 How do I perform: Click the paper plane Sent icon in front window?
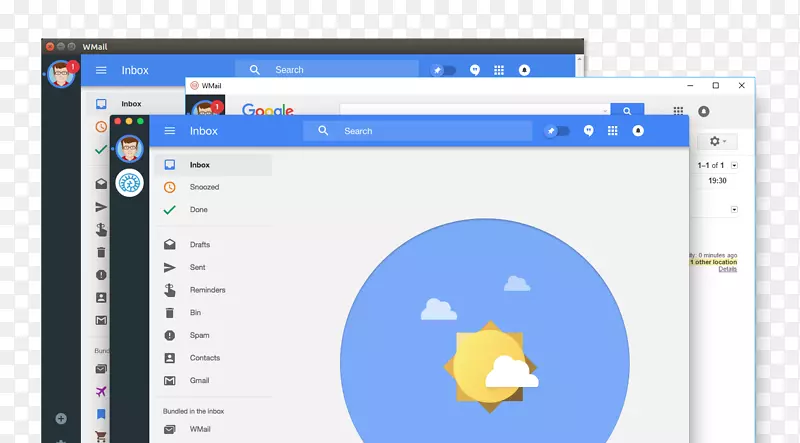(x=169, y=267)
